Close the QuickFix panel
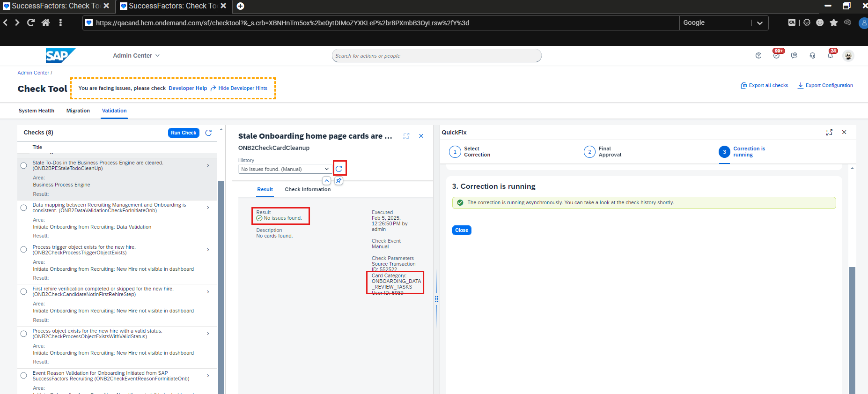 (844, 133)
